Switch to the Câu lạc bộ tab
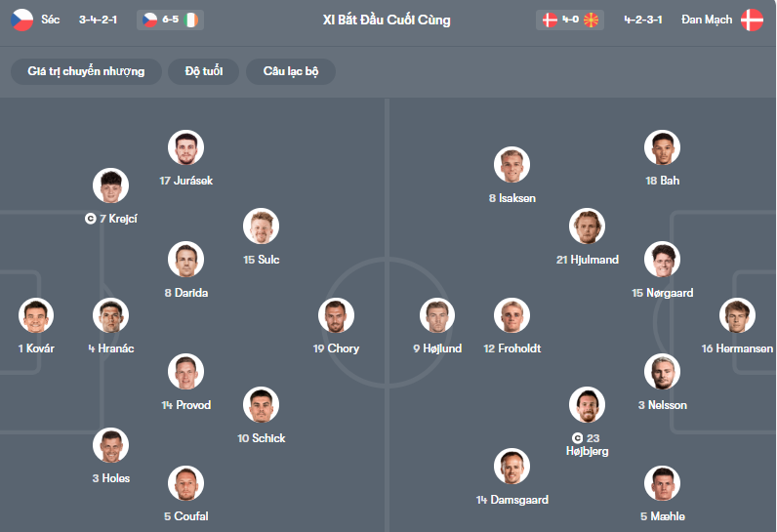This screenshot has width=777, height=532. click(291, 71)
